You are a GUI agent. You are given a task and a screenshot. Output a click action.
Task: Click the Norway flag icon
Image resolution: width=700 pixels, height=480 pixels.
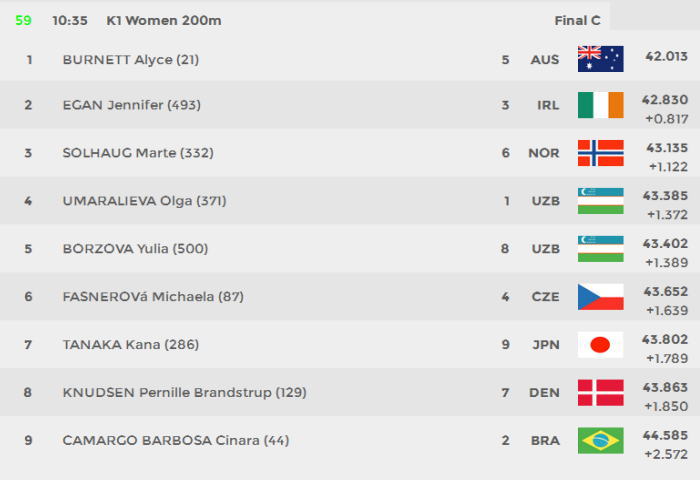click(x=600, y=153)
